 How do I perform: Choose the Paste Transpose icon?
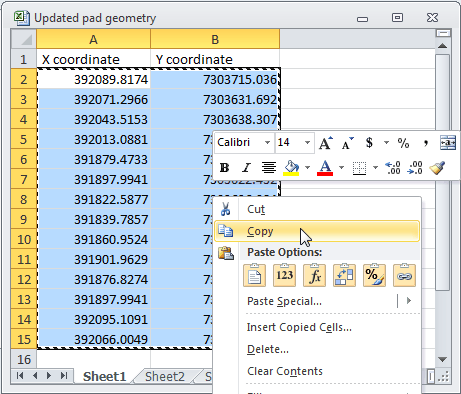tap(344, 275)
